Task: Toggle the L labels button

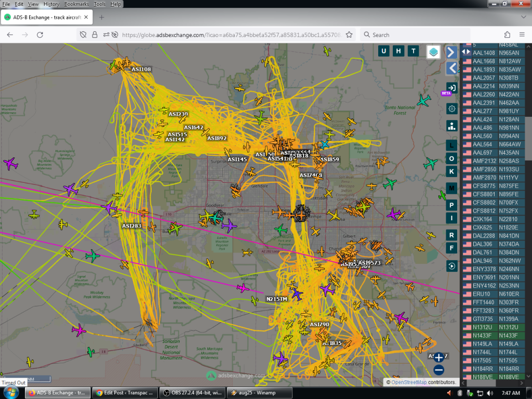Action: click(x=451, y=145)
